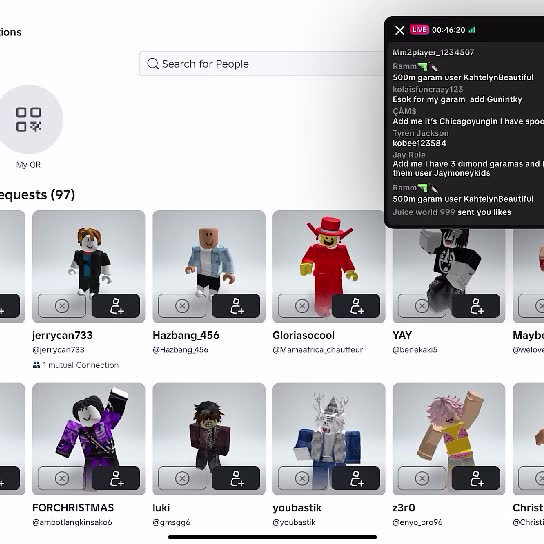The height and width of the screenshot is (544, 544).
Task: Decline FORCHRISTMAS friend request
Action: (62, 478)
